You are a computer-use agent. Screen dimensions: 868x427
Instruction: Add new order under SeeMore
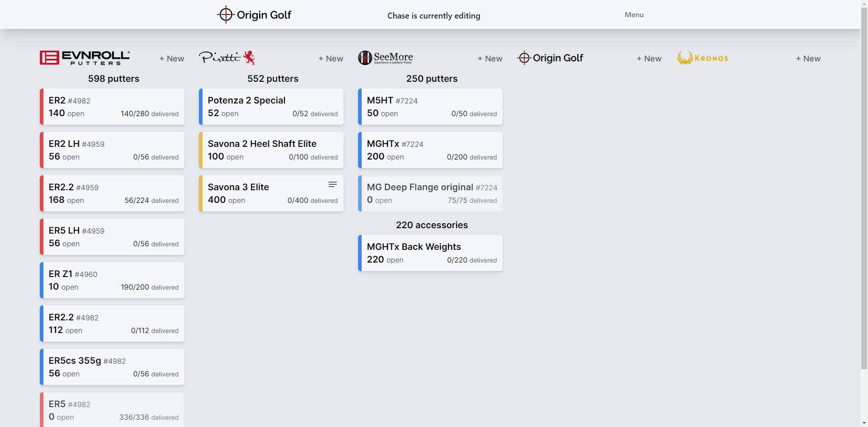point(490,59)
